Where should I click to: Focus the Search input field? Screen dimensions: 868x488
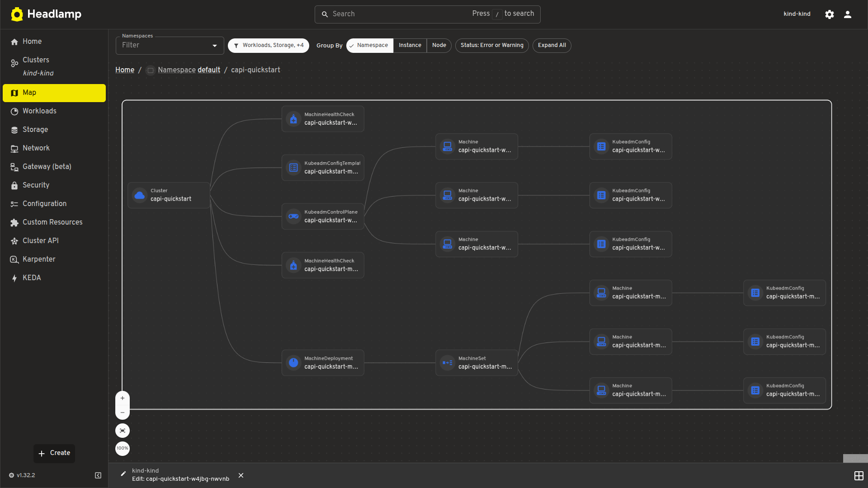click(x=427, y=14)
